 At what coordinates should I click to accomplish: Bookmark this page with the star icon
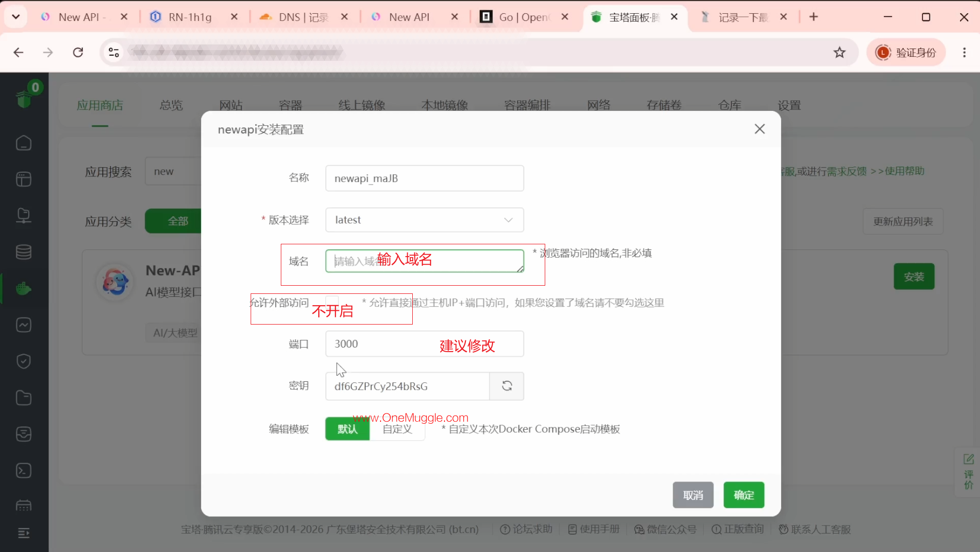click(839, 52)
